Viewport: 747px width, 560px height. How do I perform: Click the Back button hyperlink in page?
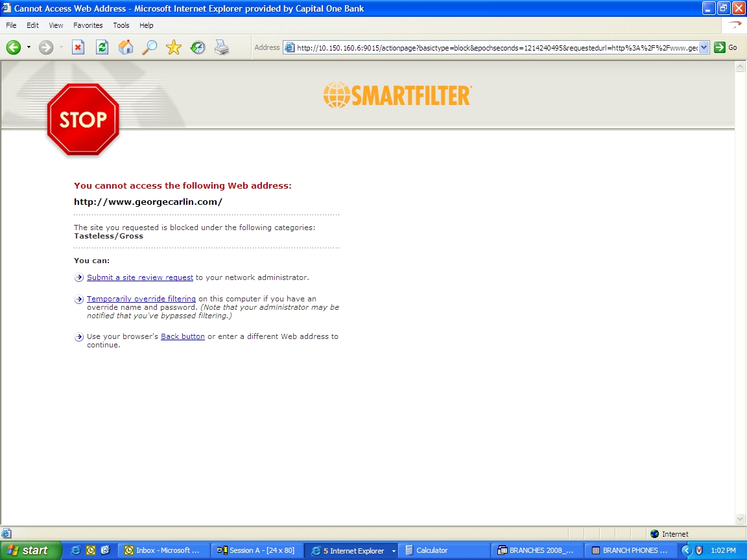click(x=183, y=336)
